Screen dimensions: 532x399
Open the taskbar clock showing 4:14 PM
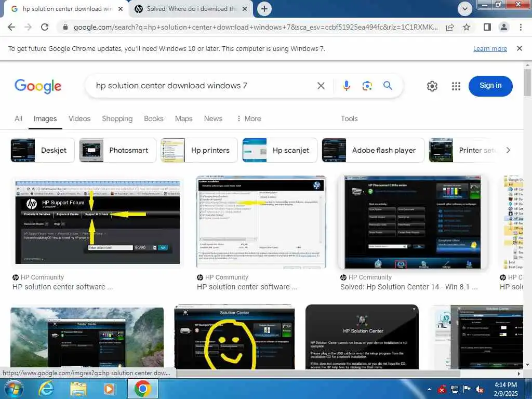[506, 389]
